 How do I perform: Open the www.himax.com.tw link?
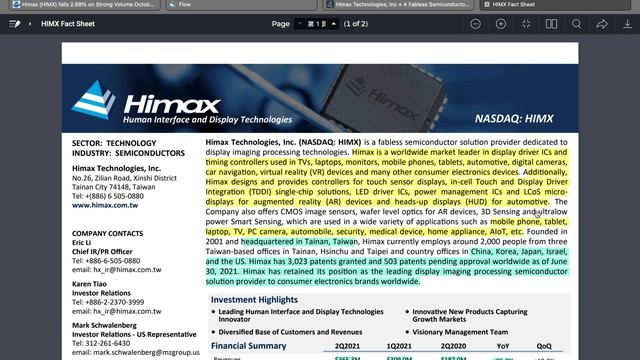(x=105, y=205)
